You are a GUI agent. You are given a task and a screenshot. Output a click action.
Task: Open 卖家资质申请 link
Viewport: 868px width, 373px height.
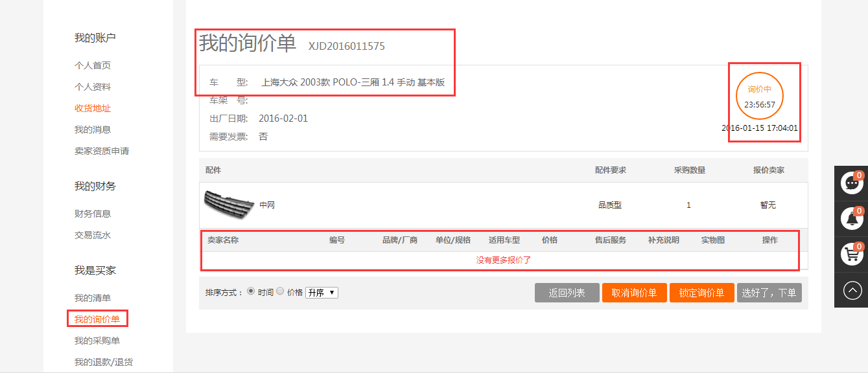tap(102, 151)
